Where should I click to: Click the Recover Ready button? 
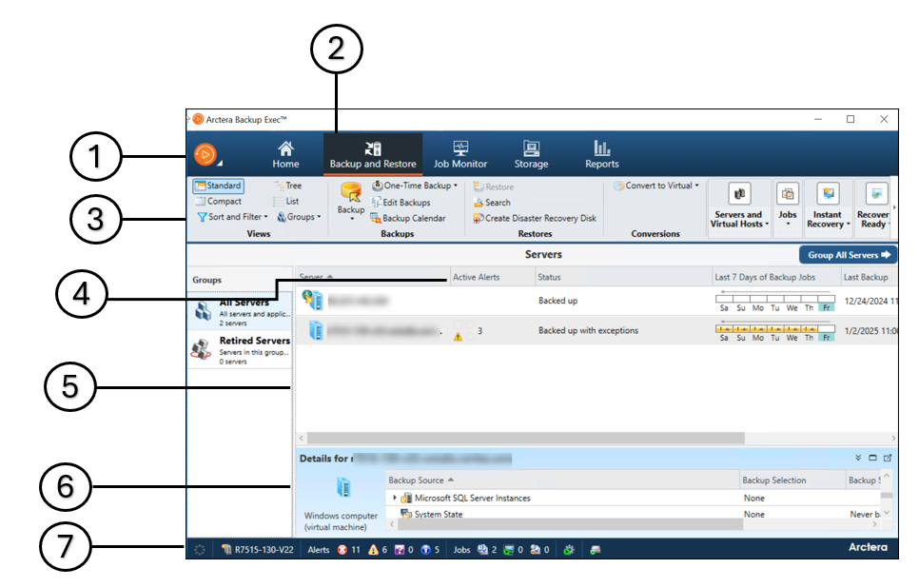pyautogui.click(x=873, y=208)
